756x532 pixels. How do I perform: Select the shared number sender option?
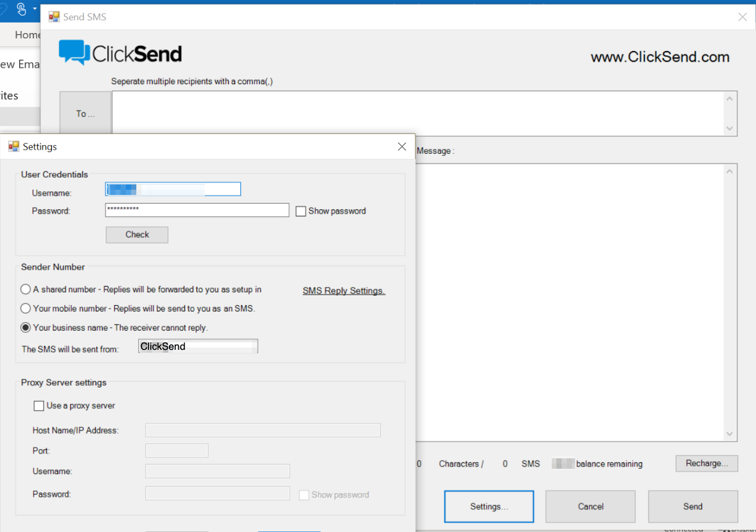click(26, 289)
